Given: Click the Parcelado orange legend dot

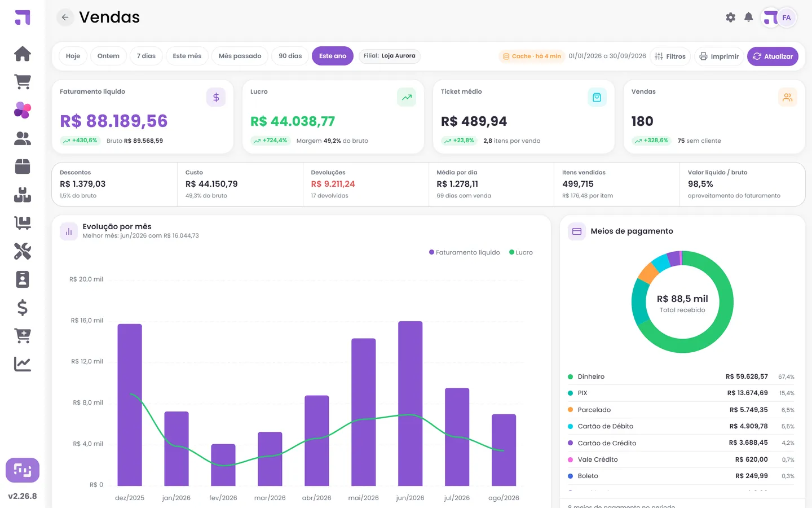Looking at the screenshot, I should 570,410.
